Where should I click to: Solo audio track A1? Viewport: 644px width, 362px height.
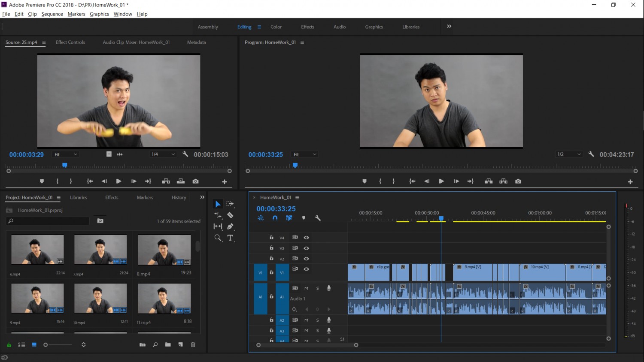coord(318,288)
